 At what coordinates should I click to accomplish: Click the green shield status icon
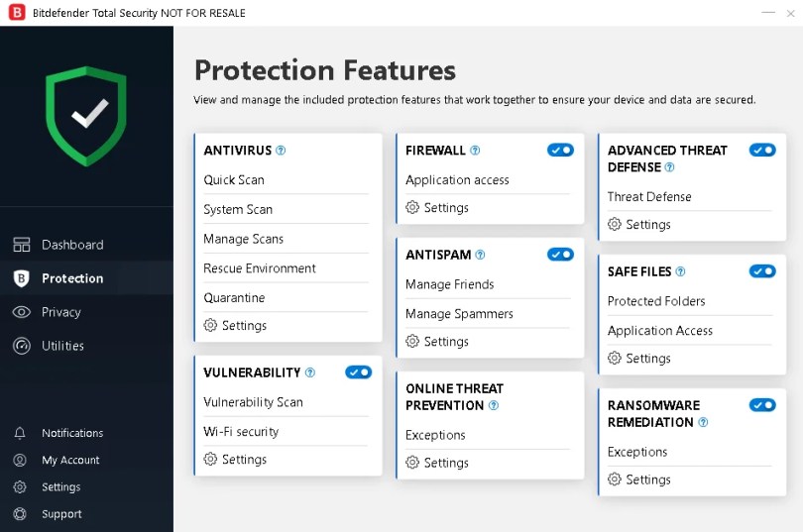(x=86, y=115)
